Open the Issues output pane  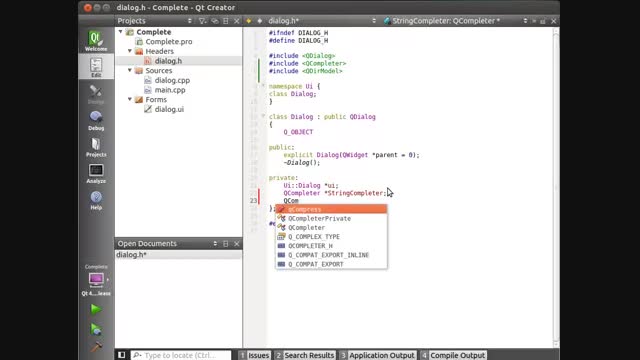point(255,355)
